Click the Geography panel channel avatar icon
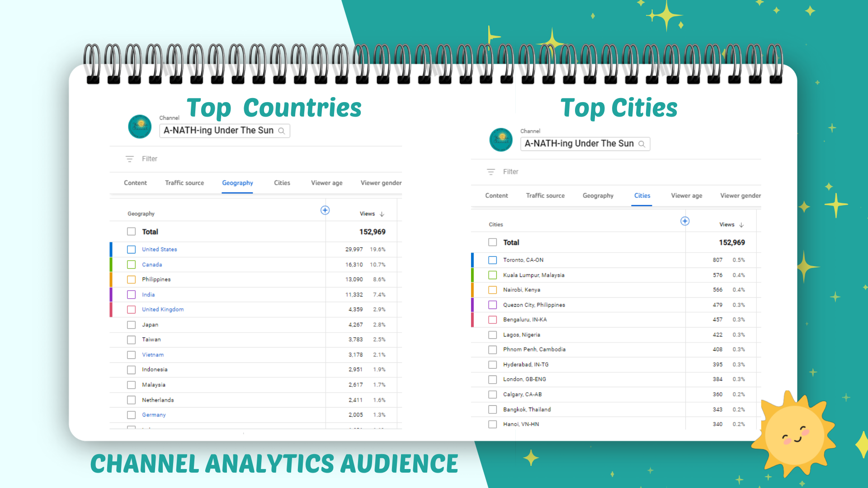Image resolution: width=868 pixels, height=488 pixels. click(x=140, y=127)
